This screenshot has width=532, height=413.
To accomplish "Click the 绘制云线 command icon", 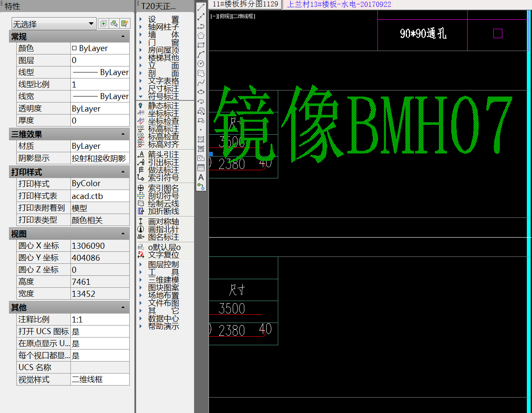I will click(141, 203).
